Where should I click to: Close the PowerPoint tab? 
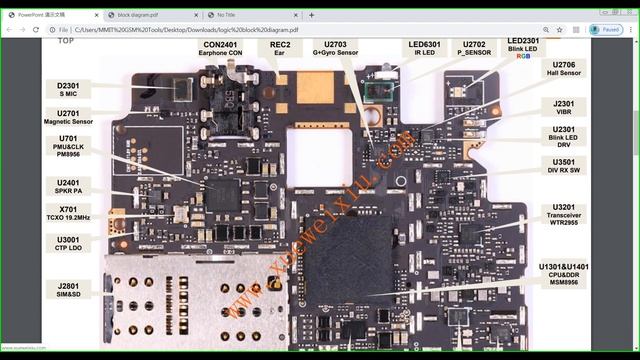[x=96, y=15]
